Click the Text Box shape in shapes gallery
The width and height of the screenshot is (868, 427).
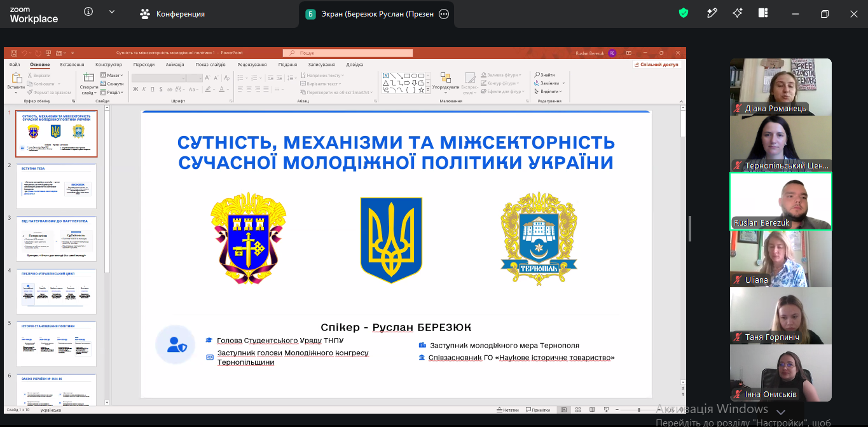pos(385,76)
